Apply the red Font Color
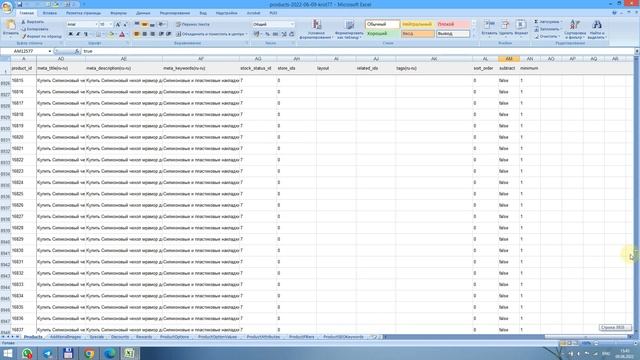The height and width of the screenshot is (360, 640). (122, 34)
